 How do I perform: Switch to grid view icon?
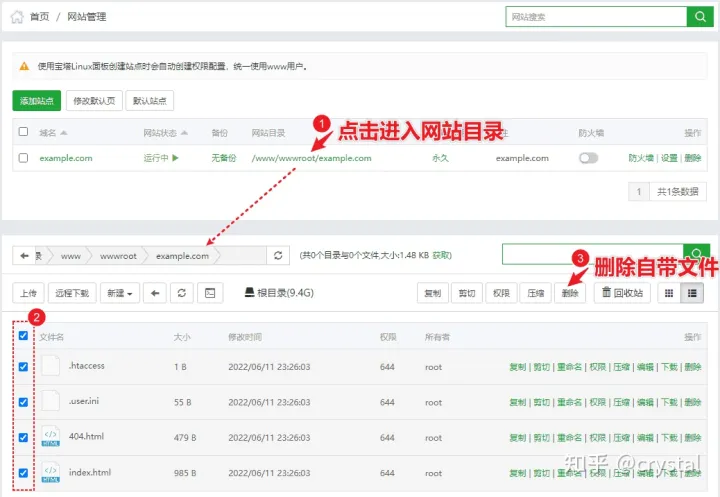[x=669, y=293]
